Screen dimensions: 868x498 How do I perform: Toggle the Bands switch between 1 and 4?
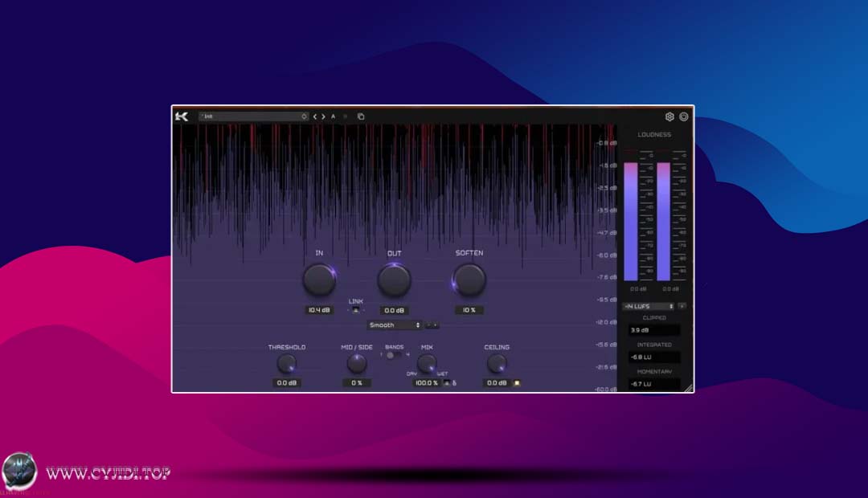pos(392,355)
